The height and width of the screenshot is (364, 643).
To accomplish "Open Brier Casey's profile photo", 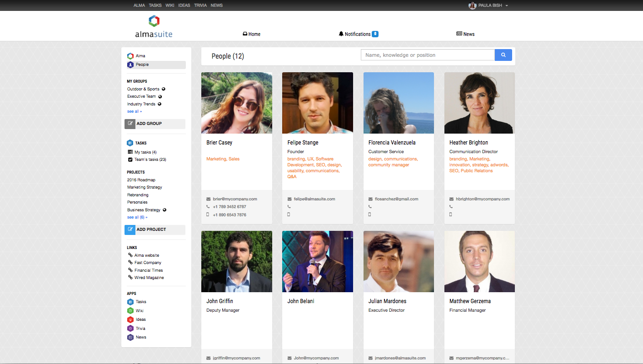I will point(237,103).
